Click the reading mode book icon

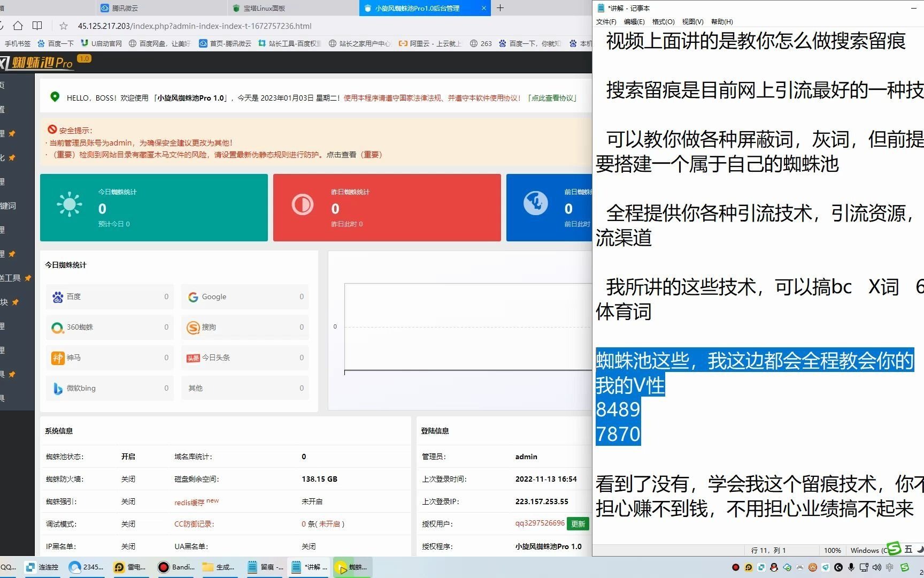click(37, 26)
